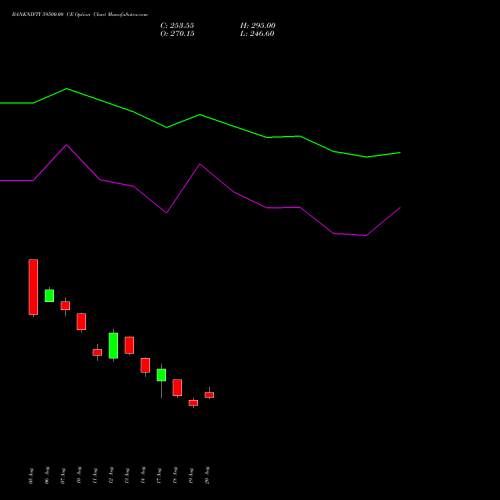Click the small red candle for 19 Aug
The height and width of the screenshot is (500, 500).
tap(193, 403)
